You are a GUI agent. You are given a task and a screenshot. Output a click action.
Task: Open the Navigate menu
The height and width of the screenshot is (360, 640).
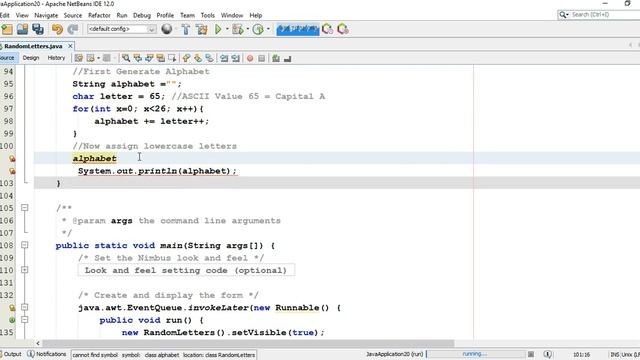point(46,15)
